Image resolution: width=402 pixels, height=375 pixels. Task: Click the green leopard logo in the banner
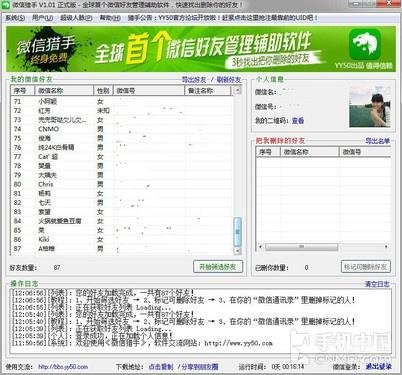coord(365,44)
